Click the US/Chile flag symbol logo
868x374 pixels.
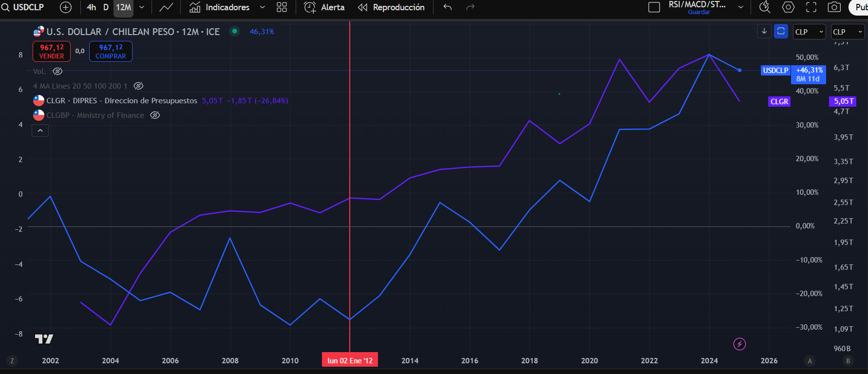coord(38,32)
